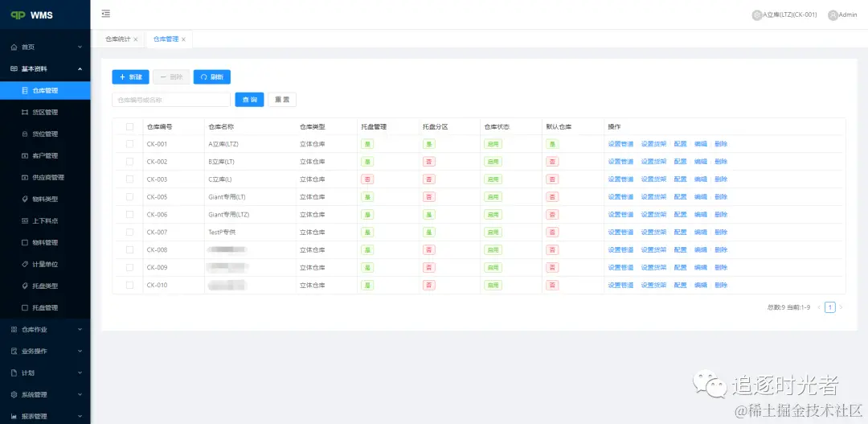Screen dimensions: 868x424
Task: Click the 物料管理 sidebar icon
Action: 25,242
